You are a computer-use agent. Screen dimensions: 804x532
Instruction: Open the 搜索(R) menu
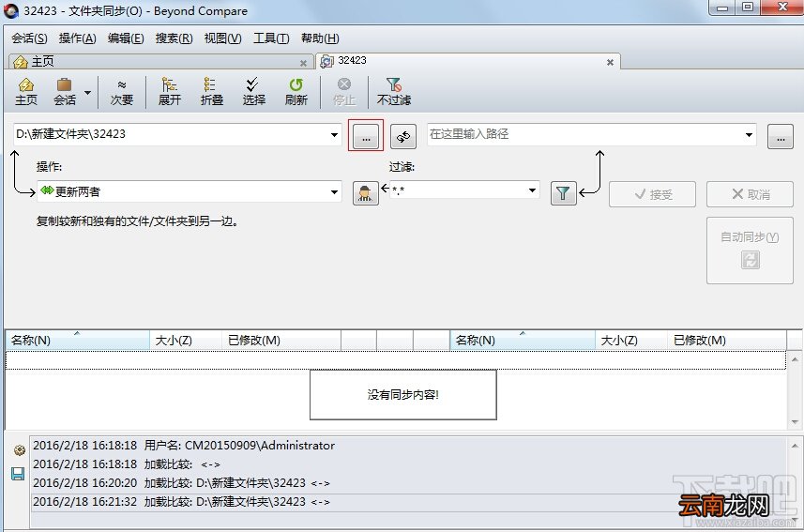(174, 38)
